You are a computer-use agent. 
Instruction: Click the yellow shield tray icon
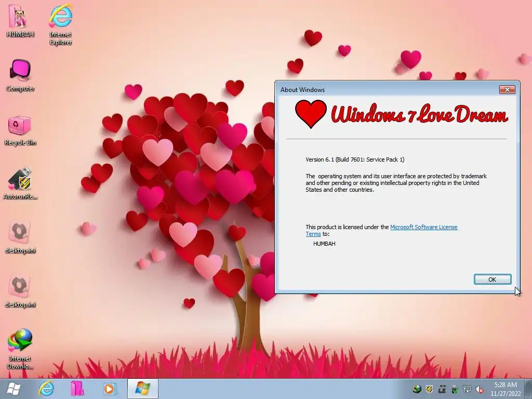429,389
